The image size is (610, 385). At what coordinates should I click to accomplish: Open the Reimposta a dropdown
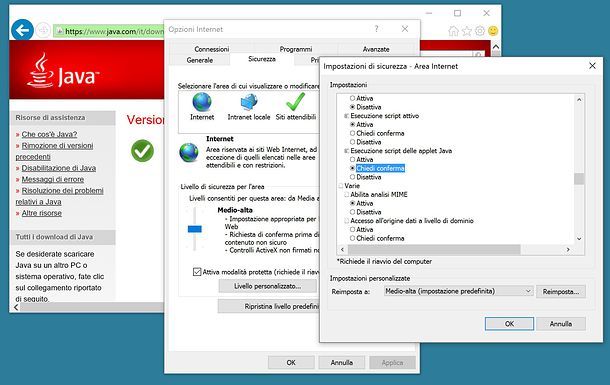[458, 291]
